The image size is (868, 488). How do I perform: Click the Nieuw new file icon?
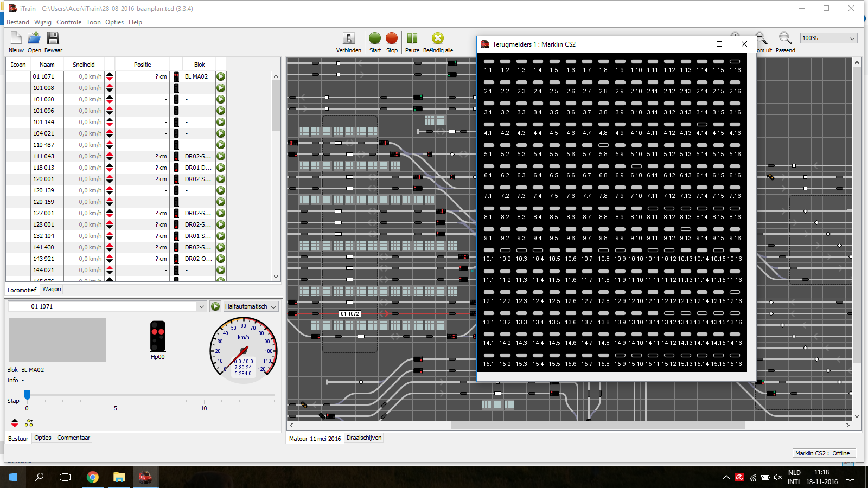[16, 38]
